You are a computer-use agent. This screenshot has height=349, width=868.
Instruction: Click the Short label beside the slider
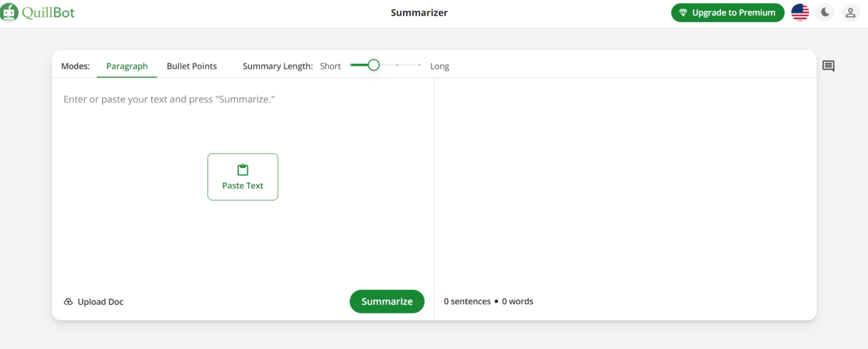tap(330, 66)
